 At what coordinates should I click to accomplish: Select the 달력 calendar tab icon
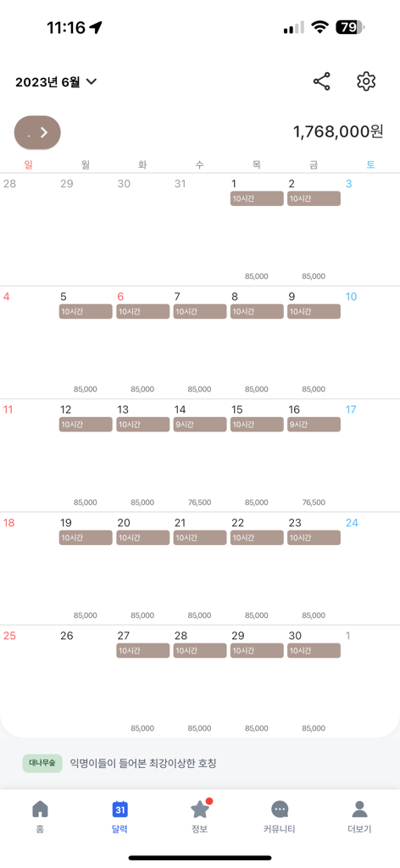pos(120,810)
